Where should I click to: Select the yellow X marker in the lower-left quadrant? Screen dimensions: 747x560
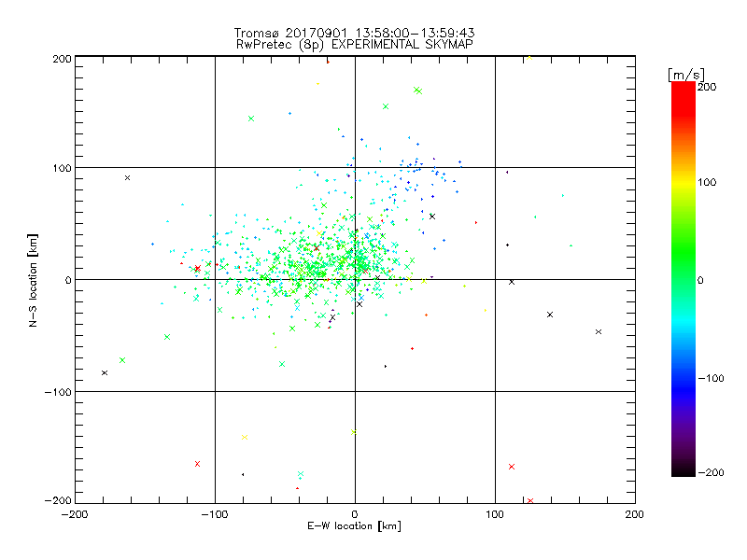point(245,437)
